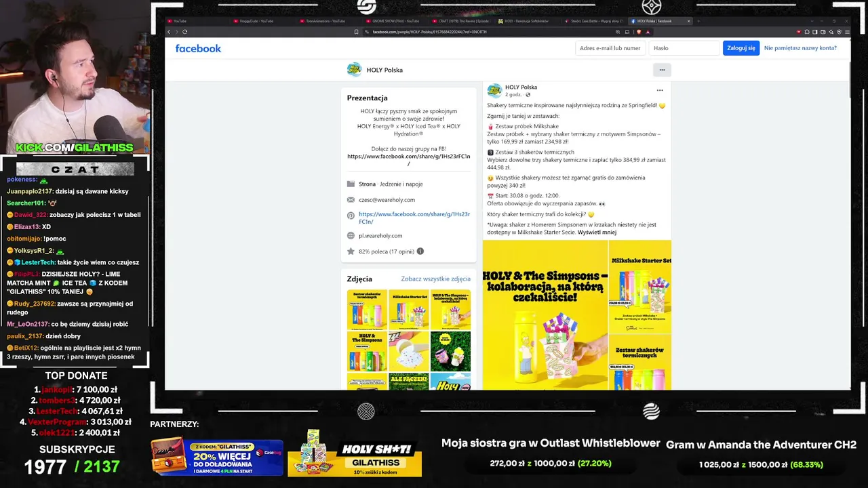Click the HOLY Polska post author avatar
This screenshot has height=488, width=868.
point(494,91)
